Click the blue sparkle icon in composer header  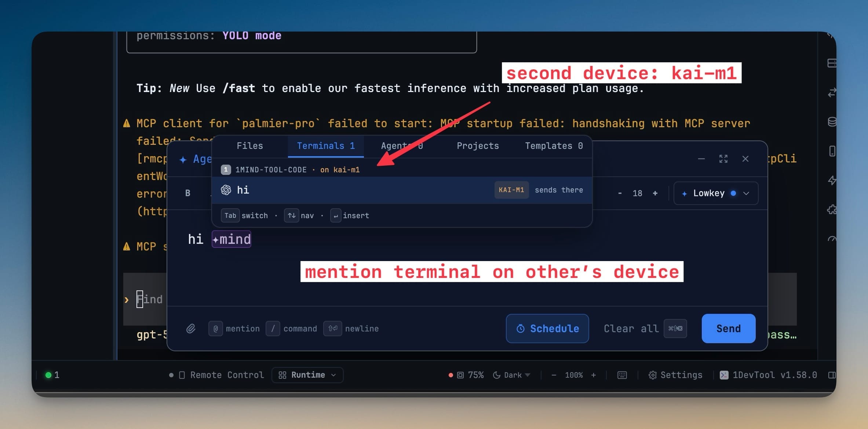coord(183,159)
